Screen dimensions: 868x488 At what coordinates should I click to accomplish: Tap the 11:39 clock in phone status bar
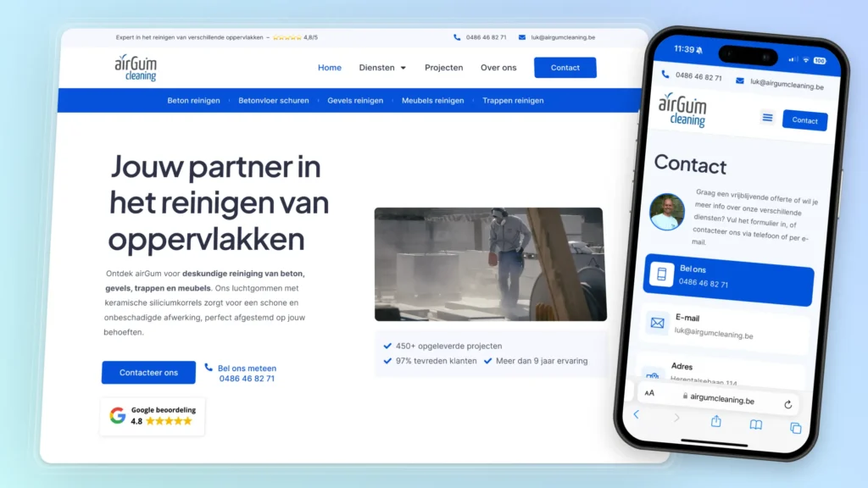[x=684, y=48]
